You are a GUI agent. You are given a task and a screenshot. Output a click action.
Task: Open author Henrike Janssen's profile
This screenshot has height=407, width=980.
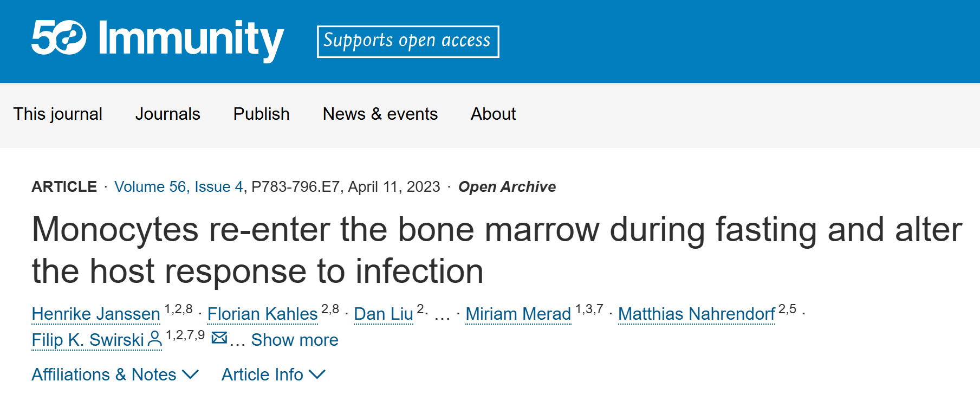point(96,314)
